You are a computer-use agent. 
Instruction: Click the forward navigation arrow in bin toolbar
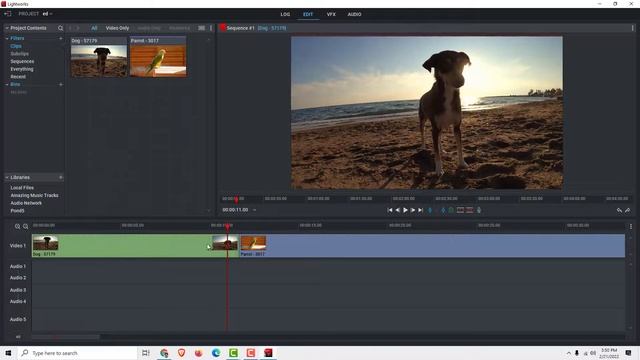(x=78, y=28)
